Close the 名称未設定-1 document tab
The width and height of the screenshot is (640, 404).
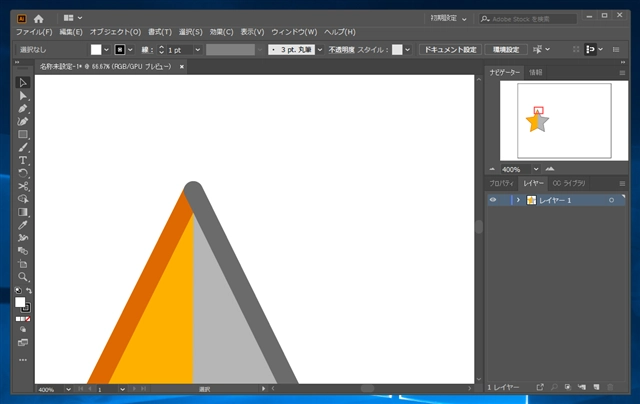pos(182,67)
